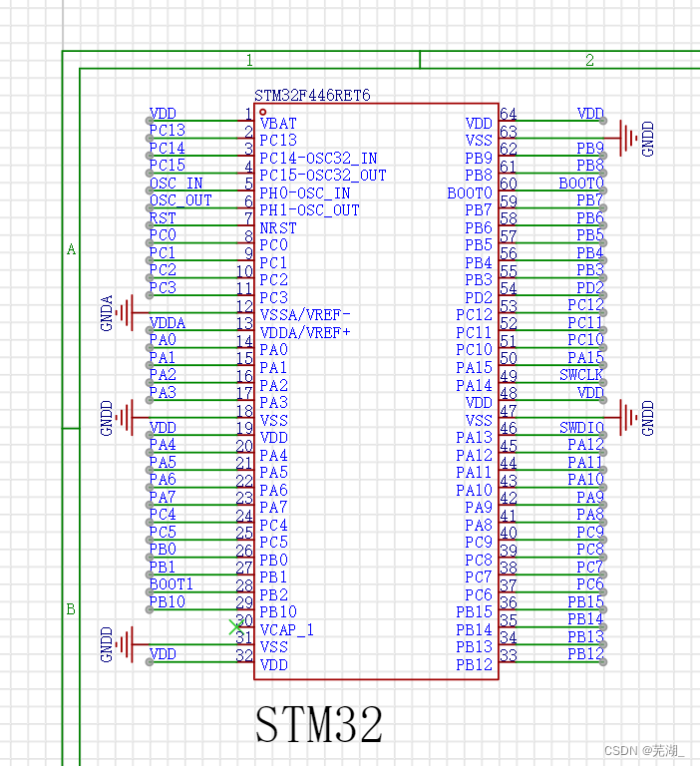The width and height of the screenshot is (700, 766).
Task: Select the GNDD ground symbol wired to pin 31
Action: (x=124, y=644)
